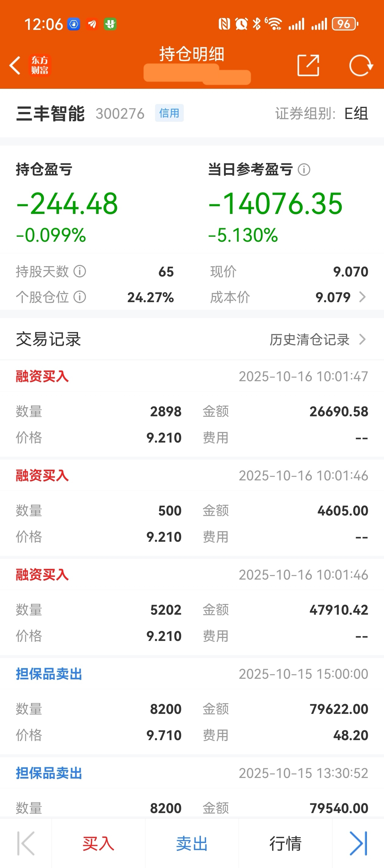The width and height of the screenshot is (384, 868).
Task: Refresh the position details
Action: 361,65
